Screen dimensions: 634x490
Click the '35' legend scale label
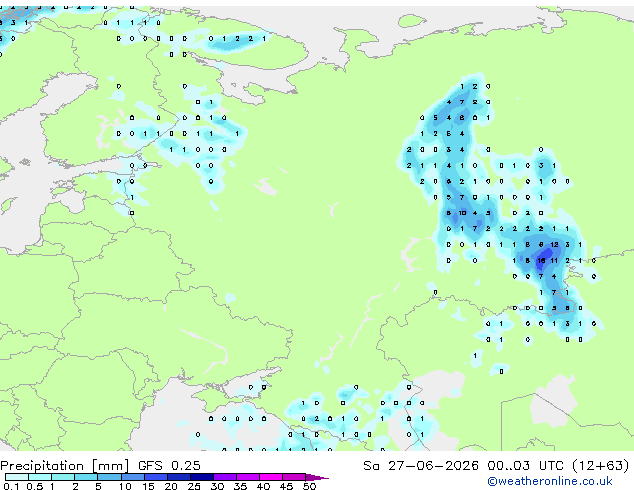tap(240, 486)
